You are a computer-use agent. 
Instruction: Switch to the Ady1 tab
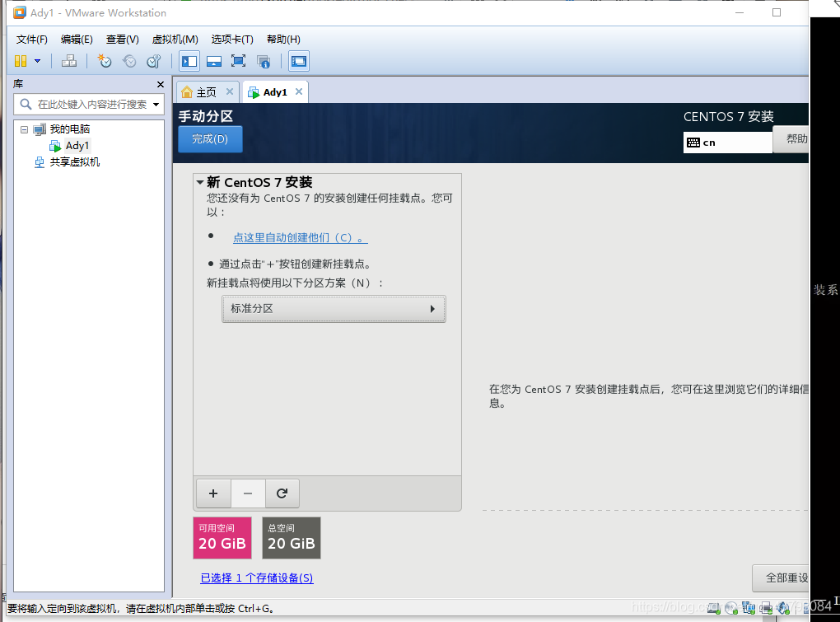point(275,92)
